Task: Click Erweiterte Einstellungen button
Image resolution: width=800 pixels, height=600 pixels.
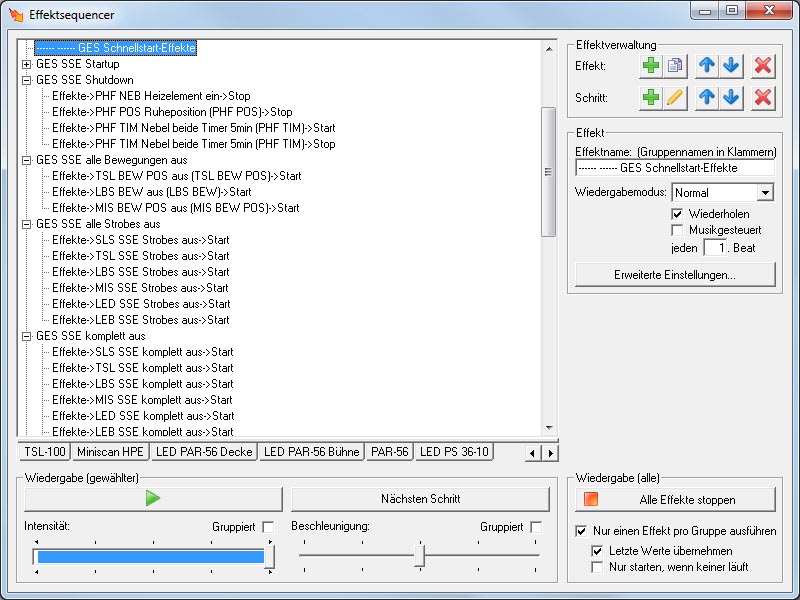Action: pyautogui.click(x=675, y=274)
